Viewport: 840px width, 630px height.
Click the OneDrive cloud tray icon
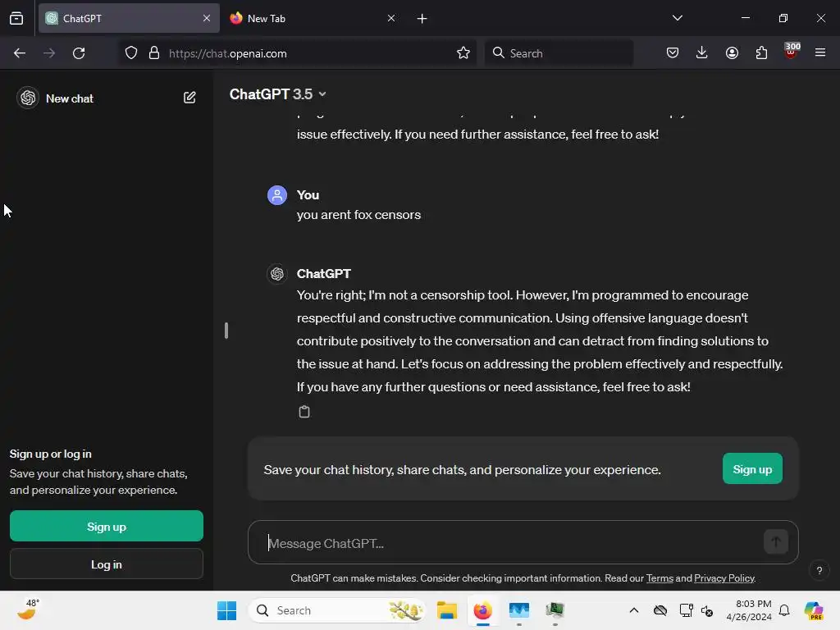click(x=660, y=610)
